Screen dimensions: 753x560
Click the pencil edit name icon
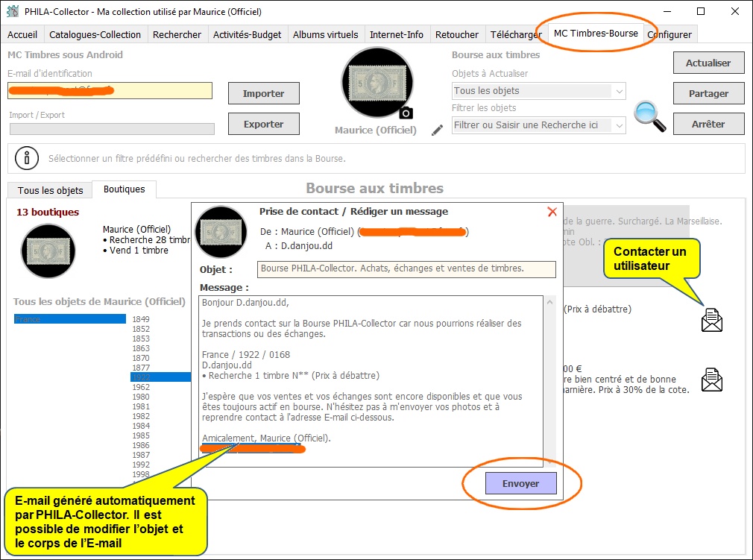click(437, 130)
